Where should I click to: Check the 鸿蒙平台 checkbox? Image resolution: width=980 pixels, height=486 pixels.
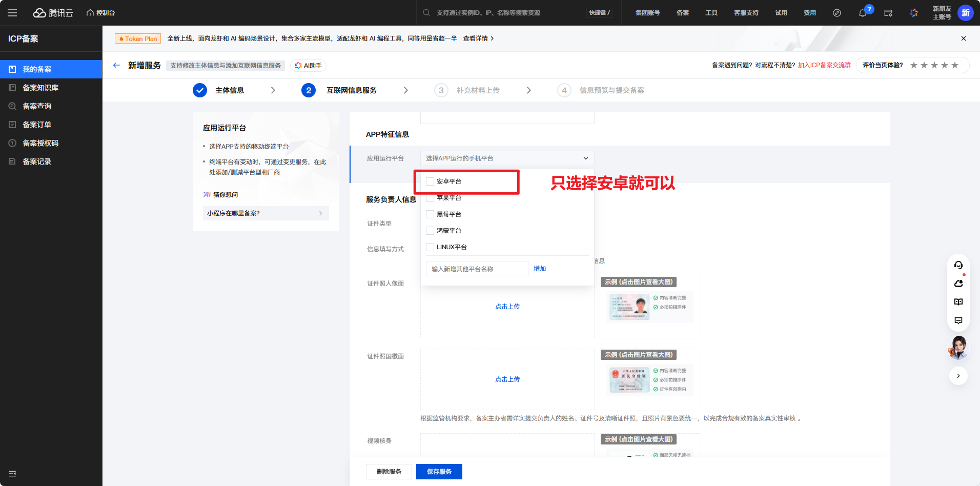(430, 231)
